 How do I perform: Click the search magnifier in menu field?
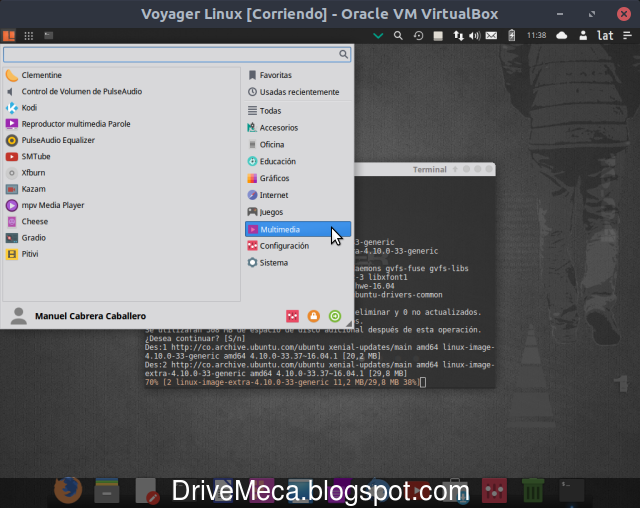coord(343,54)
